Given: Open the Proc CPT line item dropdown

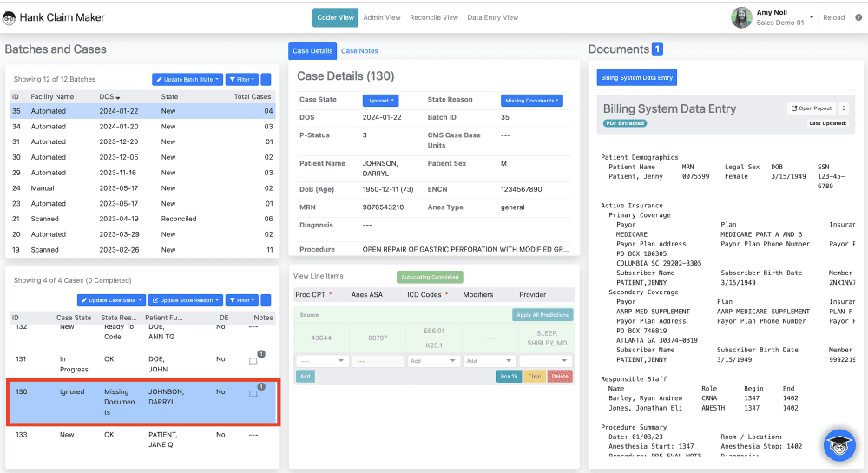Looking at the screenshot, I should point(321,361).
